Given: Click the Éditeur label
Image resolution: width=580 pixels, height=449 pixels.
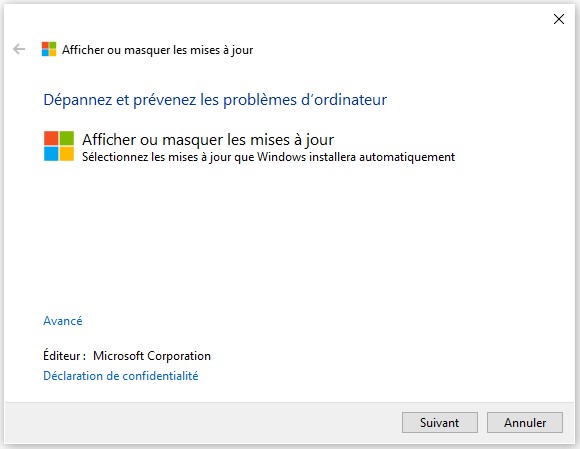Looking at the screenshot, I should [64, 355].
